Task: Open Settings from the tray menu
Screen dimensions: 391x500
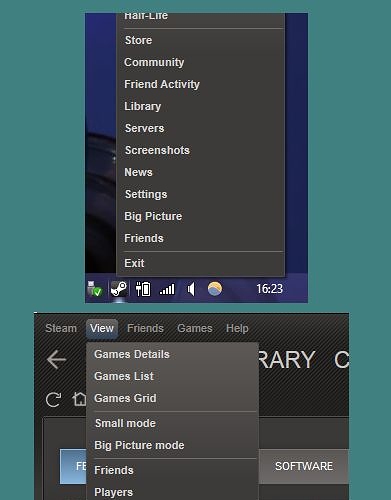Action: tap(200, 194)
